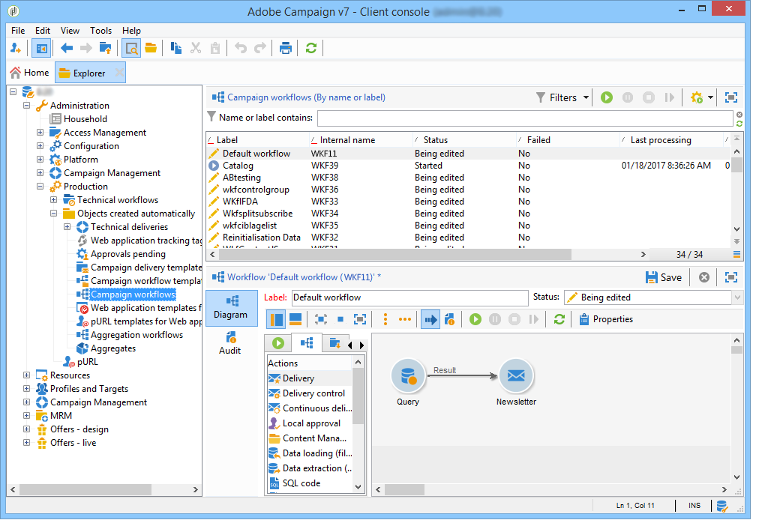Viewport: 759px width, 532px height.
Task: Open the View menu
Action: coord(70,31)
